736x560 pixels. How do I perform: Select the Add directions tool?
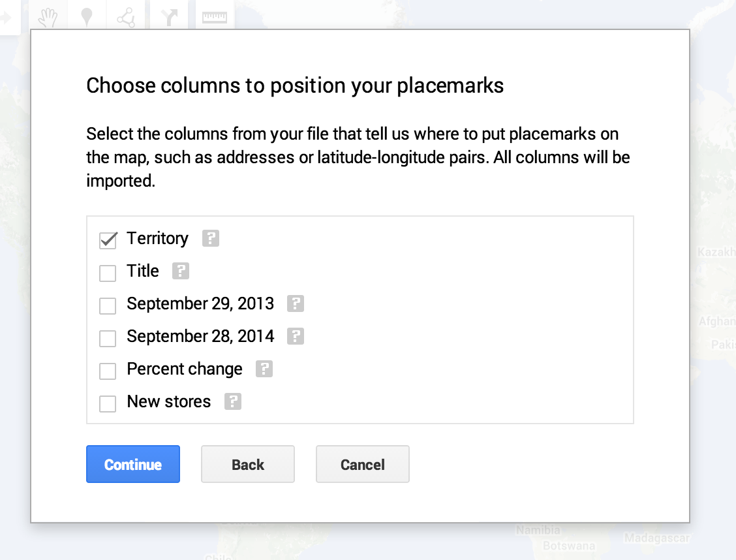168,13
